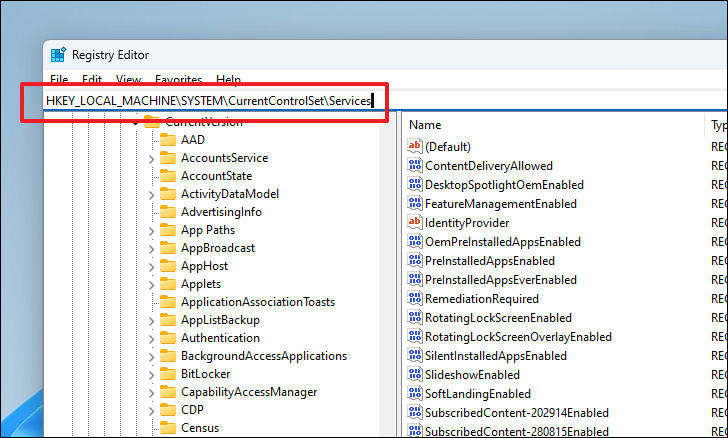728x438 pixels.
Task: Click the AppListBackup folder icon
Action: click(168, 320)
